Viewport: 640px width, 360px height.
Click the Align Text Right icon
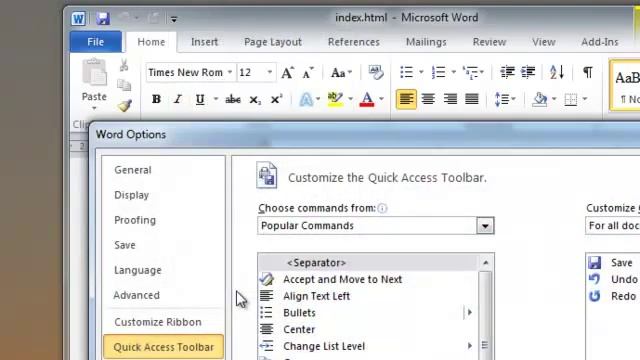(450, 99)
